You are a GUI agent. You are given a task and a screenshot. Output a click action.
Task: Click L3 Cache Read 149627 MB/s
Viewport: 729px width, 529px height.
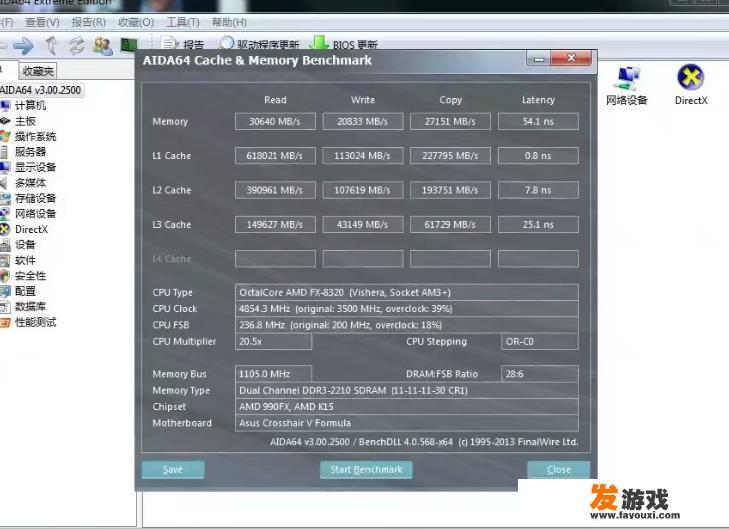(x=275, y=225)
